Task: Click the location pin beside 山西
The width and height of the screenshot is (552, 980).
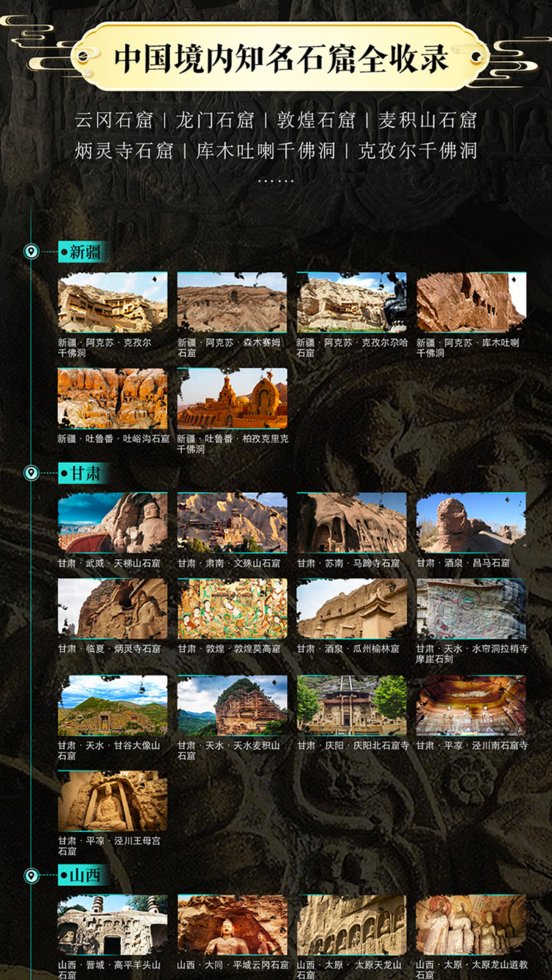Action: [x=31, y=876]
